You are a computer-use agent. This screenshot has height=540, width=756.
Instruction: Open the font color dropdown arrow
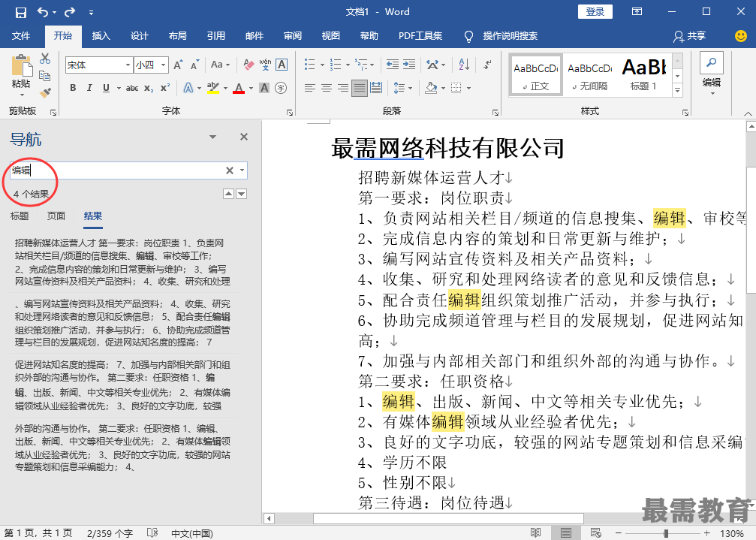coord(251,88)
